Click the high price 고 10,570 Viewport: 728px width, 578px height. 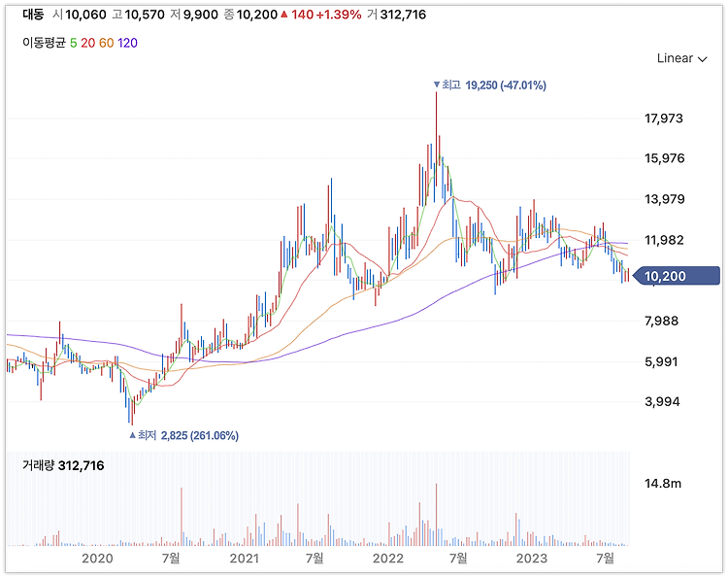pos(138,15)
